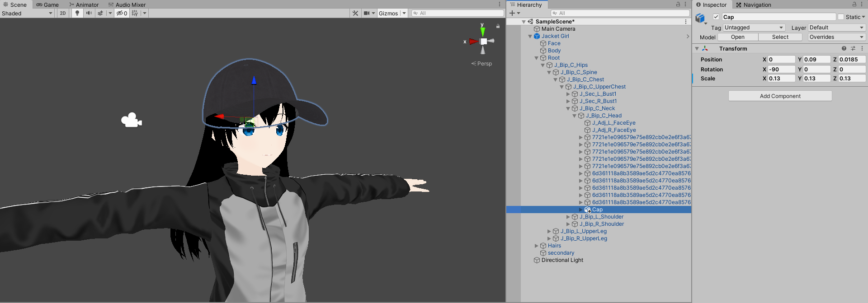Expand J_Bip_L_Shoulder node
This screenshot has width=868, height=303.
(x=568, y=217)
